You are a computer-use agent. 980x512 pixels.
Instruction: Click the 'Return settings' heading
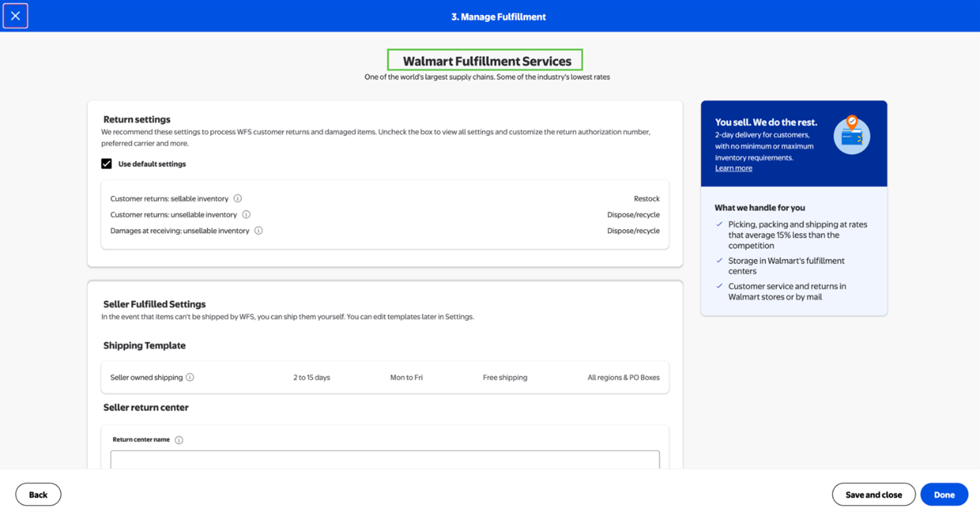click(x=137, y=119)
